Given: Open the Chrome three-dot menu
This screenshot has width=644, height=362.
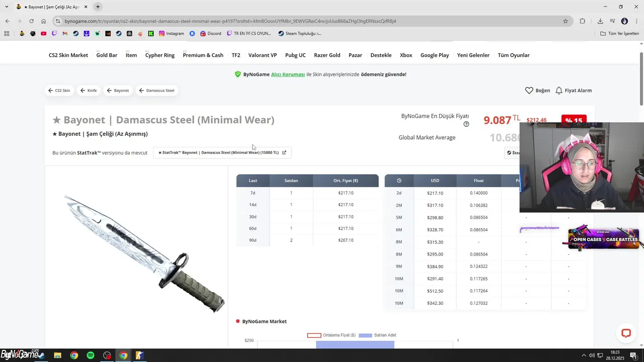Looking at the screenshot, I should pyautogui.click(x=636, y=21).
